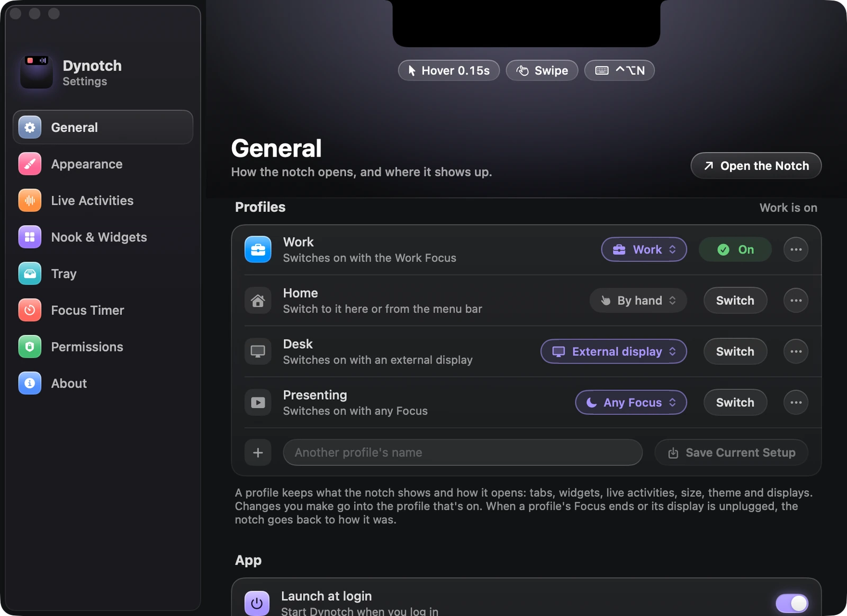Toggle the Launch at login switch
This screenshot has height=616, width=847.
pos(792,603)
